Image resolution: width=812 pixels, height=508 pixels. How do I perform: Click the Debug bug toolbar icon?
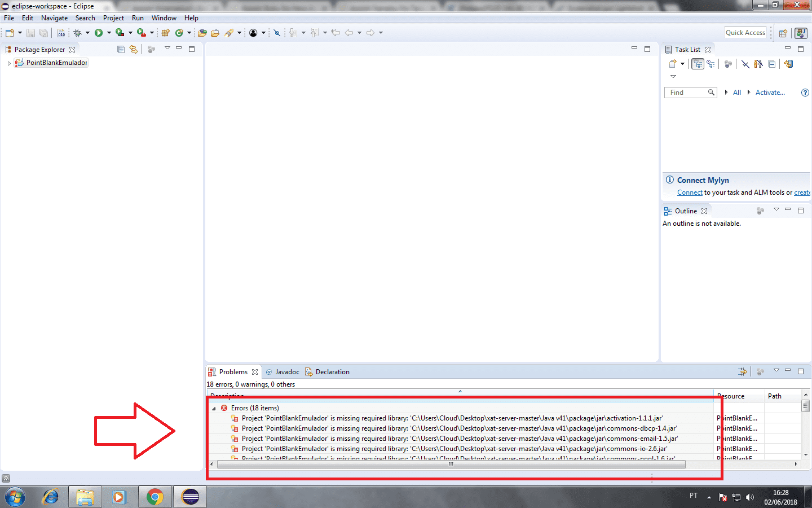point(78,33)
